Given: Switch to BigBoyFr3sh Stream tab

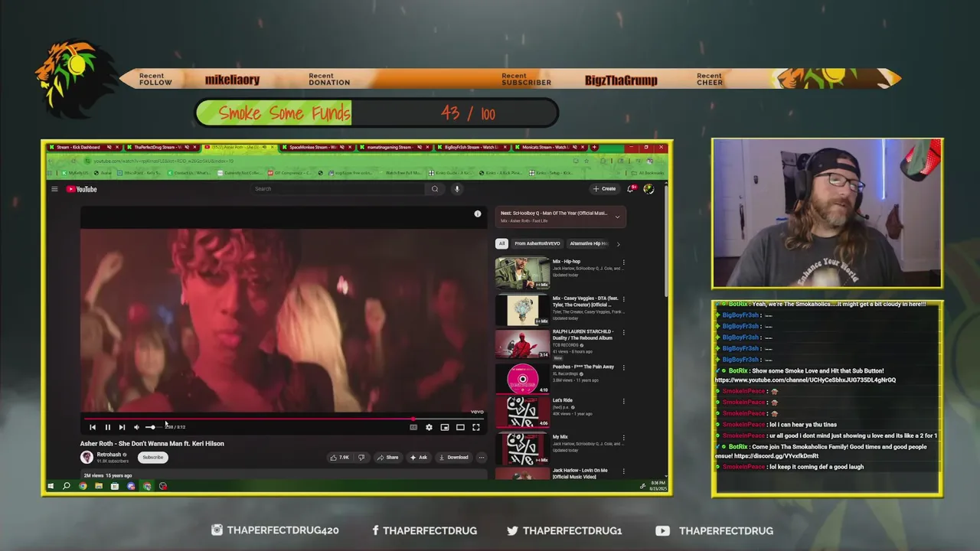Looking at the screenshot, I should pyautogui.click(x=471, y=147).
